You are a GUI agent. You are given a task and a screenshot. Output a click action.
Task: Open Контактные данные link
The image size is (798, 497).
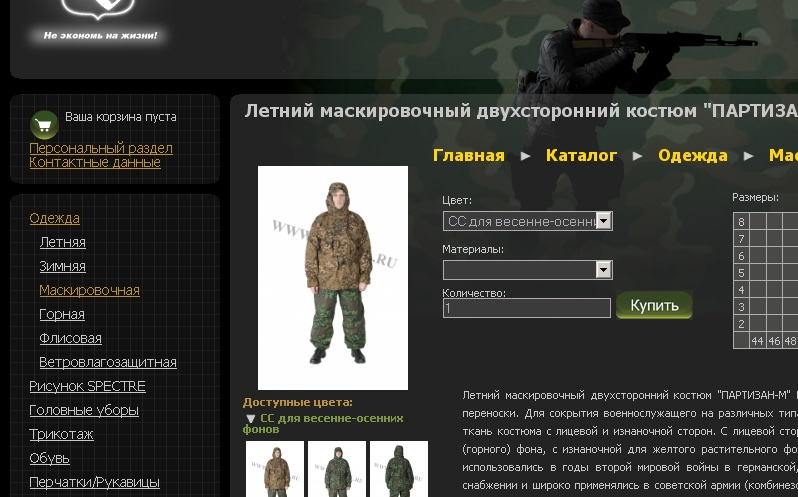tap(95, 162)
